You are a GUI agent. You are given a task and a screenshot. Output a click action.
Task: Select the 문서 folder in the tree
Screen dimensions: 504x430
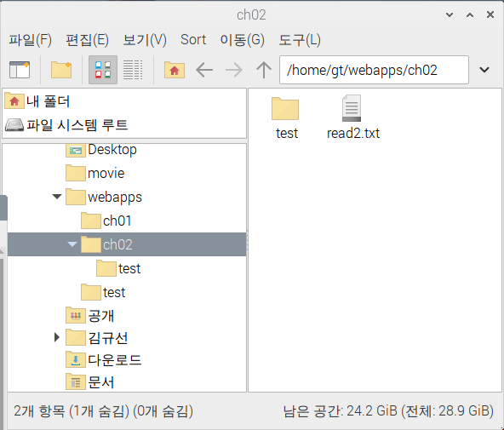[x=101, y=382]
